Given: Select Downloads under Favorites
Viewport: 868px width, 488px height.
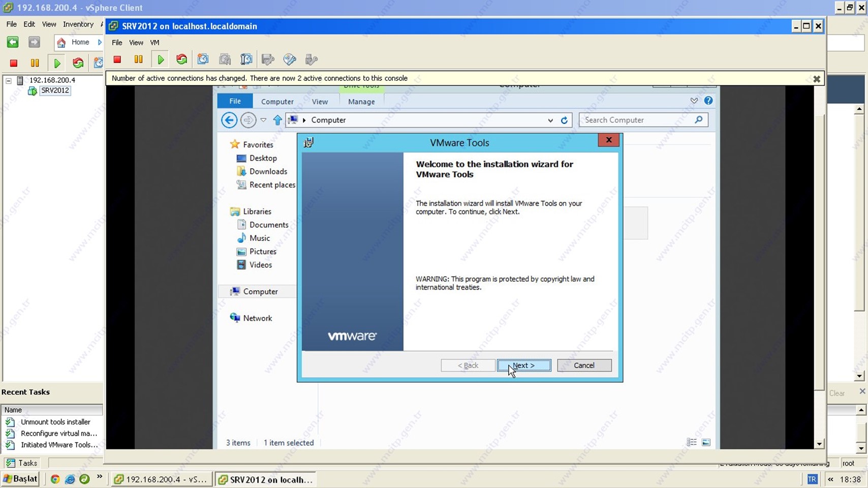Looking at the screenshot, I should pyautogui.click(x=268, y=171).
